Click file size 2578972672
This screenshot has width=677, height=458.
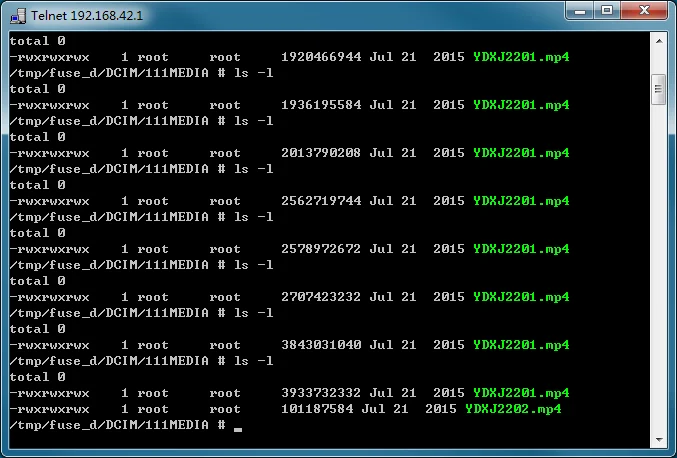tap(321, 249)
